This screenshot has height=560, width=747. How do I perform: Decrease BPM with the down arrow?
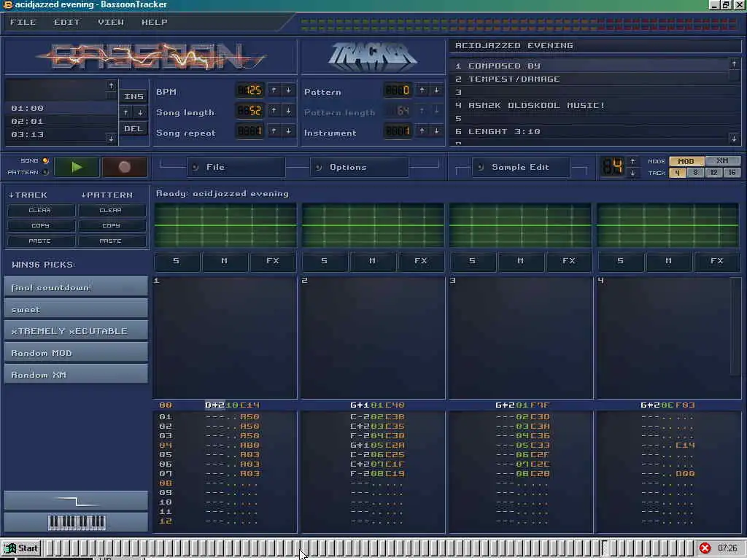(x=288, y=90)
